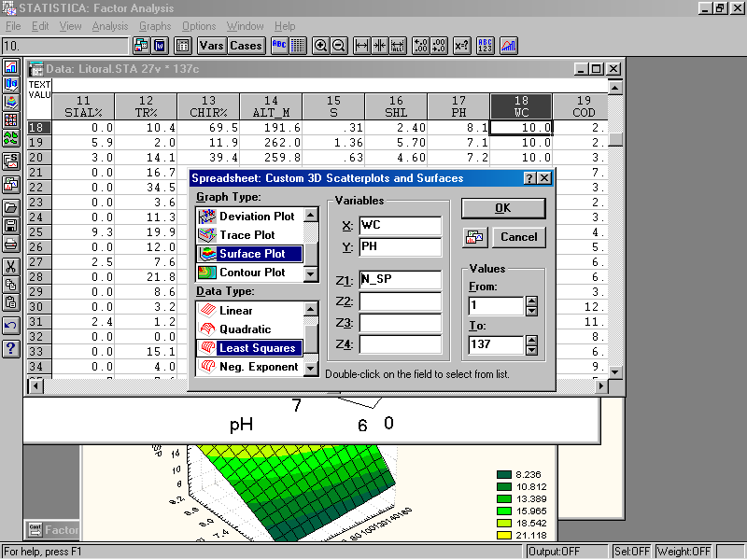Click the Word-style text output toolbar icon
The height and width of the screenshot is (560, 747).
coord(160,46)
